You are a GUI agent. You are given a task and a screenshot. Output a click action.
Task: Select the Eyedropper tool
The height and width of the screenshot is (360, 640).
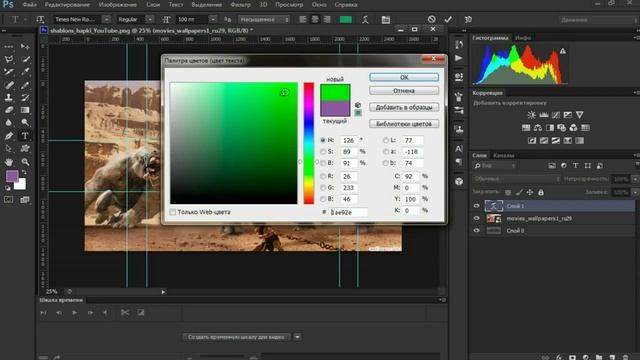(x=25, y=72)
